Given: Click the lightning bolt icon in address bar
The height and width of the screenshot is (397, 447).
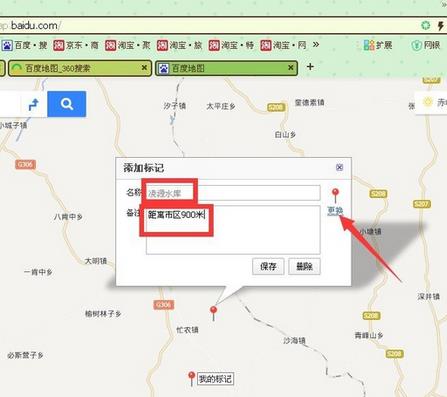Looking at the screenshot, I should point(441,26).
